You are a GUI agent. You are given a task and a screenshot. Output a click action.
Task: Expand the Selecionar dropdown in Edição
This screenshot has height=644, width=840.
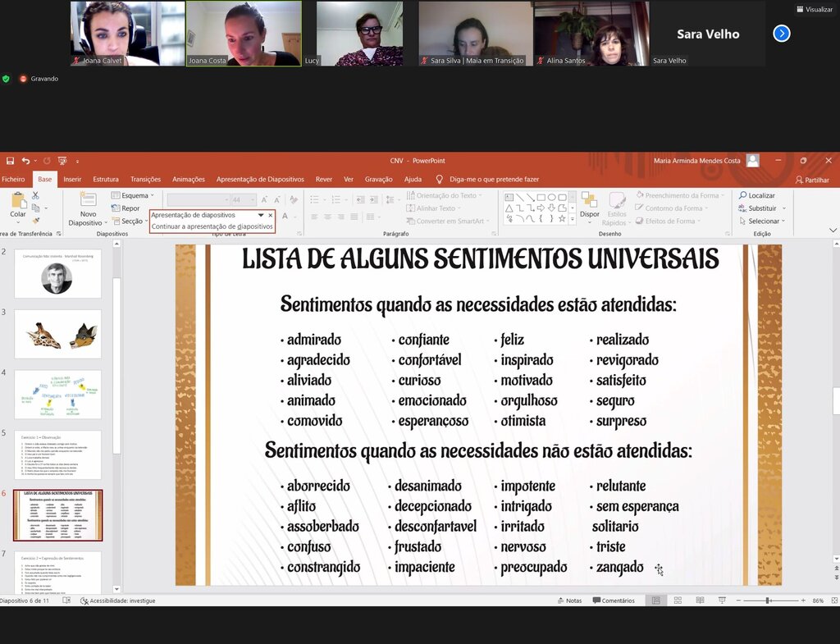pos(763,221)
